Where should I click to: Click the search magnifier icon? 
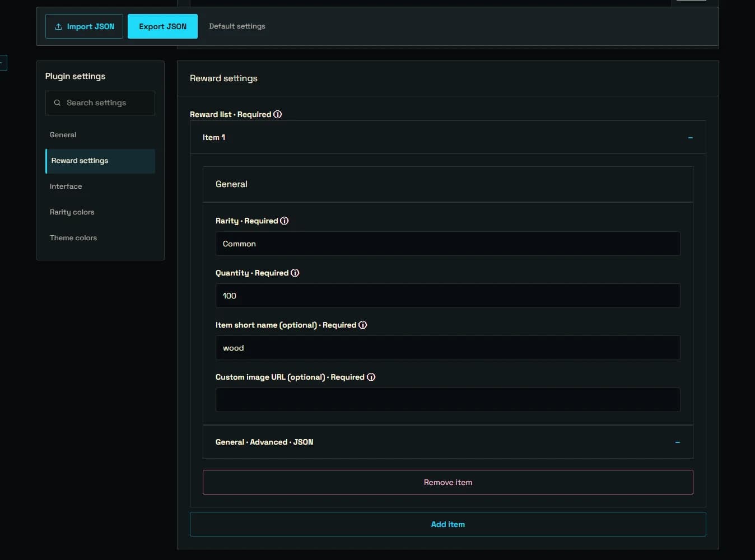[x=57, y=103]
